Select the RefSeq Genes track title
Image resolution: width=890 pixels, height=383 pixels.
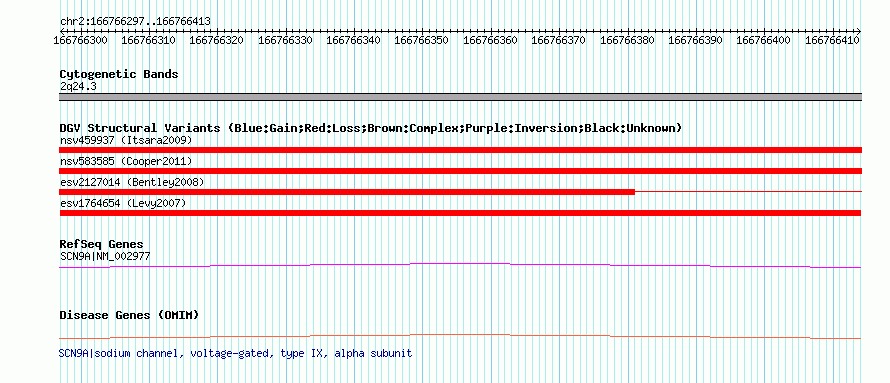[101, 244]
